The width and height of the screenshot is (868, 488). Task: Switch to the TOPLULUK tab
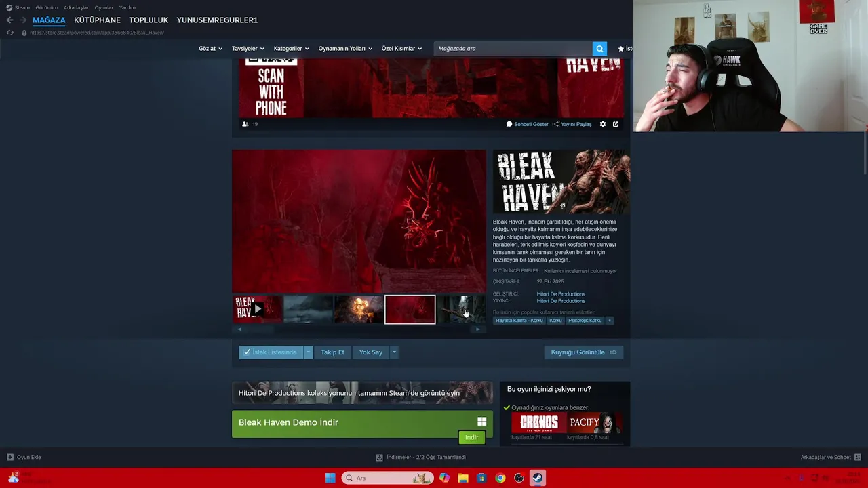coord(149,20)
